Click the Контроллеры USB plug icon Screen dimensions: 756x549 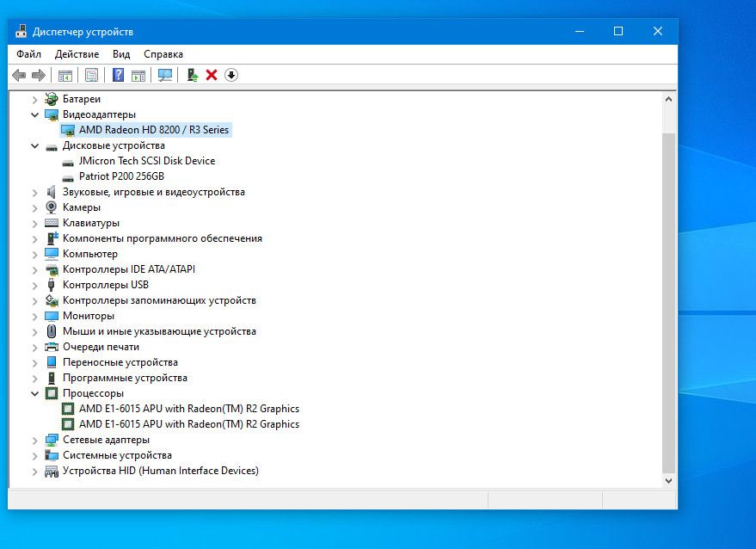click(51, 285)
